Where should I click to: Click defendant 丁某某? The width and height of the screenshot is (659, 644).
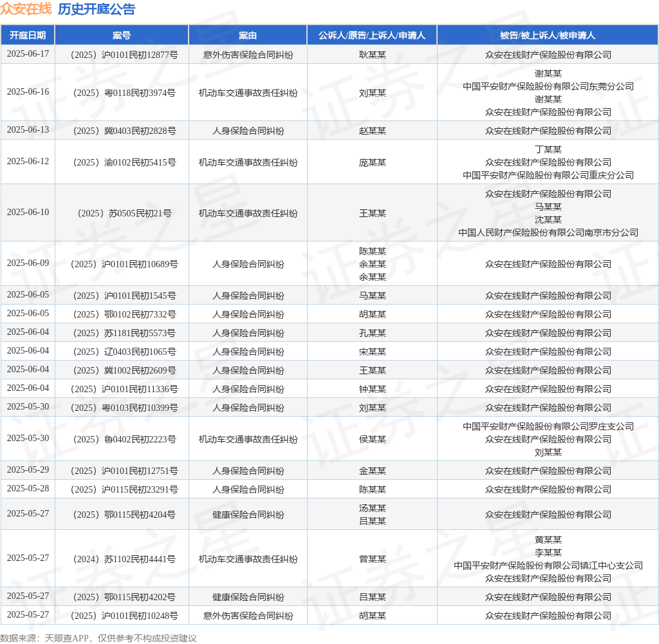click(x=548, y=149)
